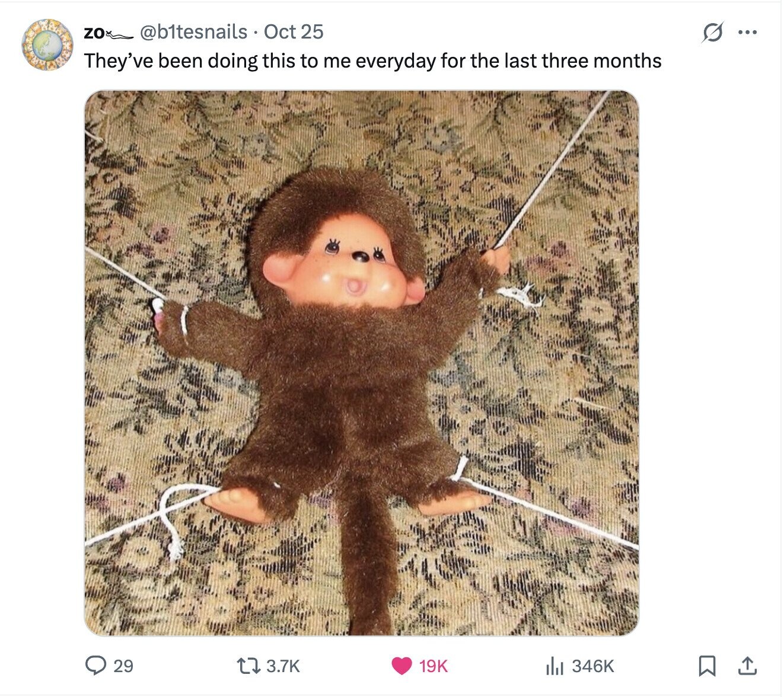Like the post with the heart

click(x=401, y=666)
